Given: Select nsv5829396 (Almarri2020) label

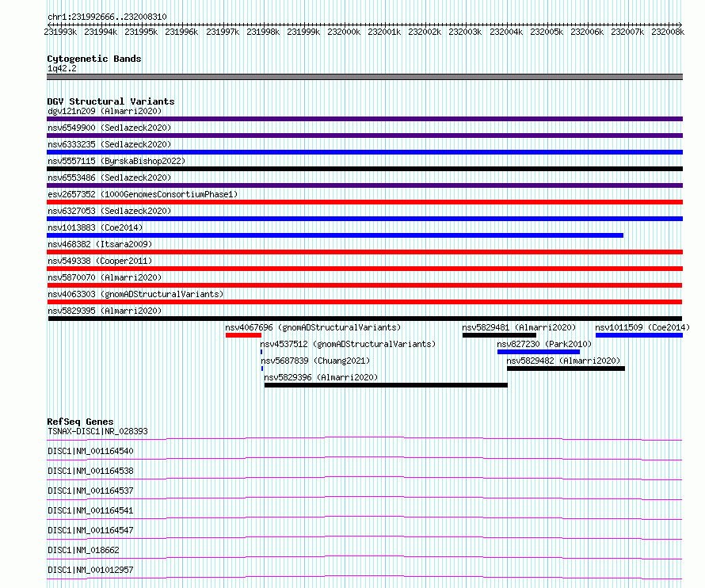Looking at the screenshot, I should pyautogui.click(x=321, y=377).
